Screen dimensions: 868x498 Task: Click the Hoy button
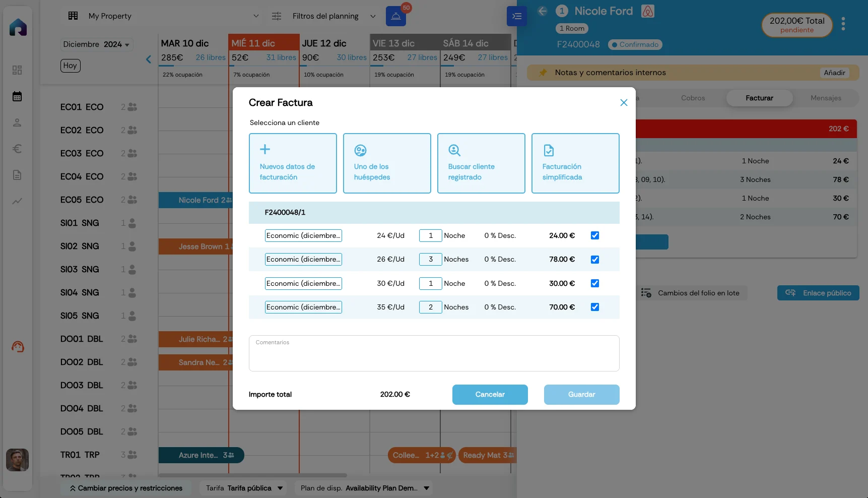point(71,66)
